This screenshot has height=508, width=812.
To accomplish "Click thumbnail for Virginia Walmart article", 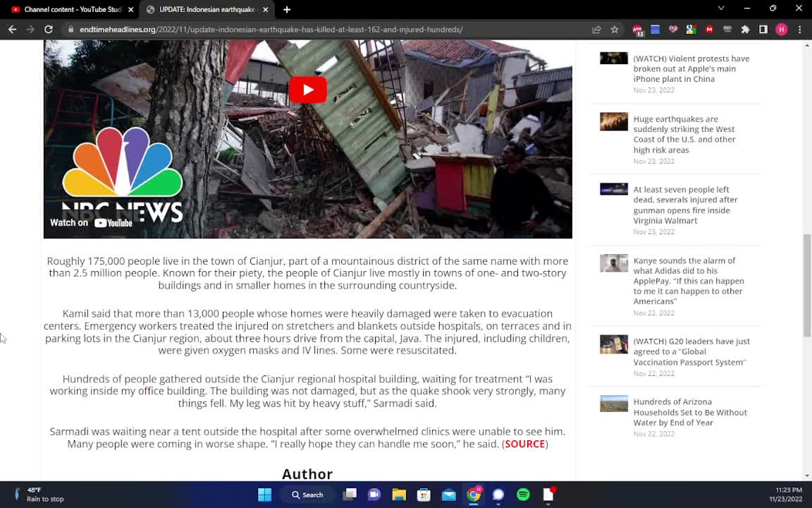I will (x=614, y=188).
